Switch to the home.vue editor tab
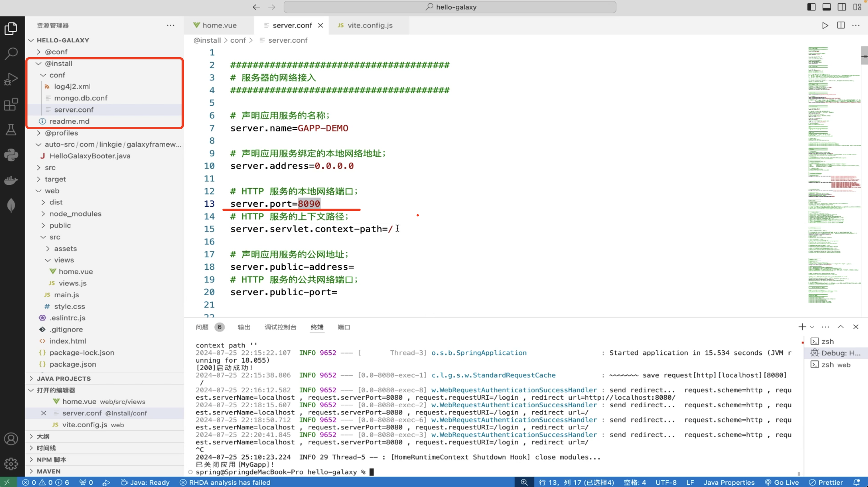868x487 pixels. 219,25
